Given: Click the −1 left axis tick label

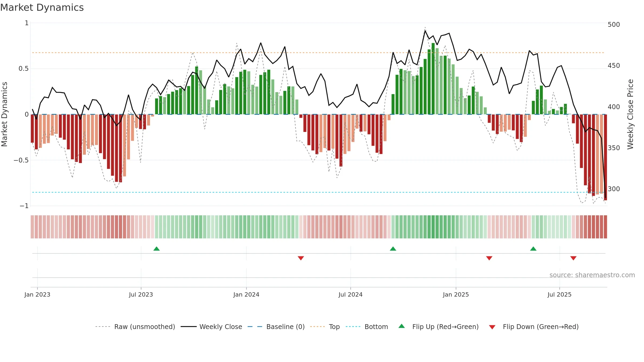Looking at the screenshot, I should click(24, 206).
